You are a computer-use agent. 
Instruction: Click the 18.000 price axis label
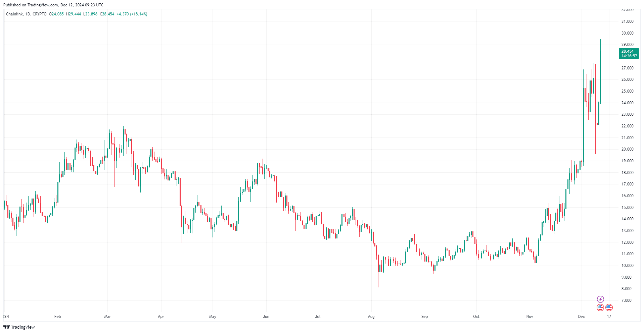(627, 173)
